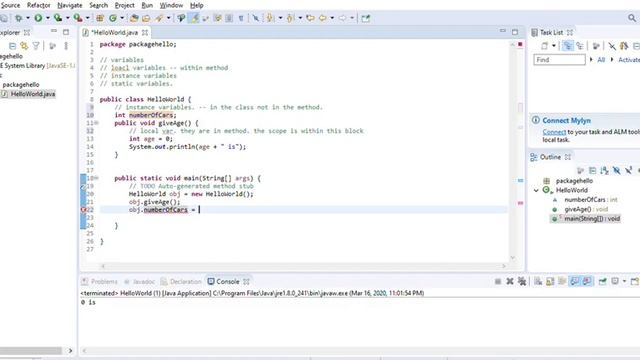Image resolution: width=640 pixels, height=360 pixels.
Task: Click the Forward navigation arrow
Action: tap(342, 18)
